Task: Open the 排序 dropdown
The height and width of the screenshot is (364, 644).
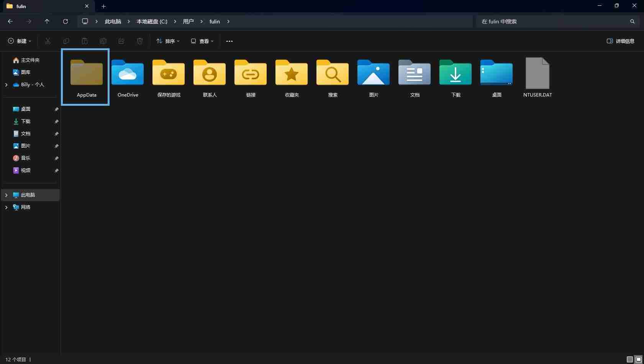Action: (x=167, y=41)
